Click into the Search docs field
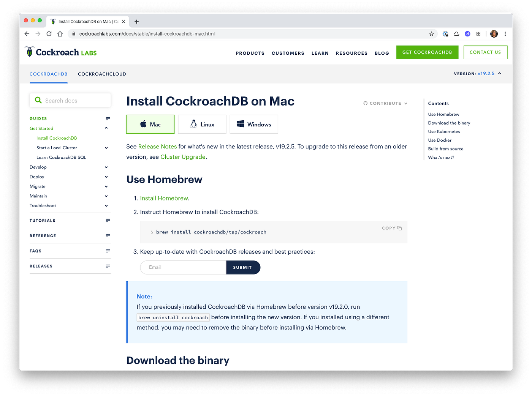Viewport: 532px width, 396px height. tap(70, 100)
